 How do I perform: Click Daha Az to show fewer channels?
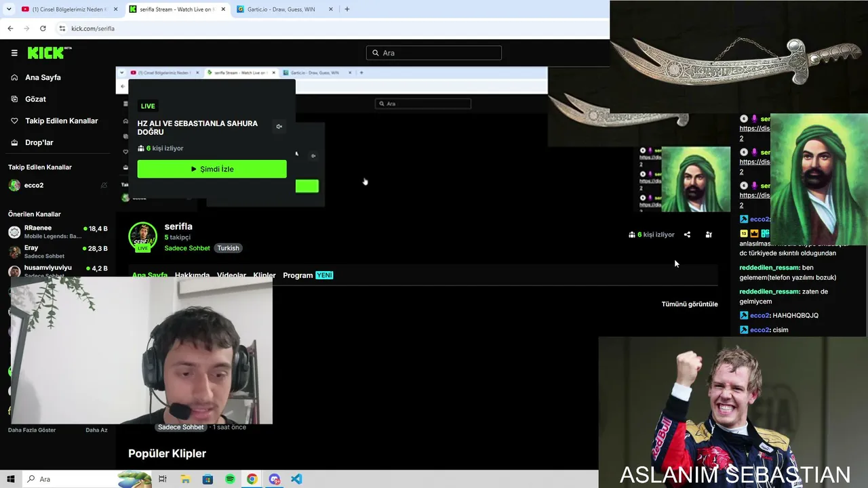tap(96, 430)
